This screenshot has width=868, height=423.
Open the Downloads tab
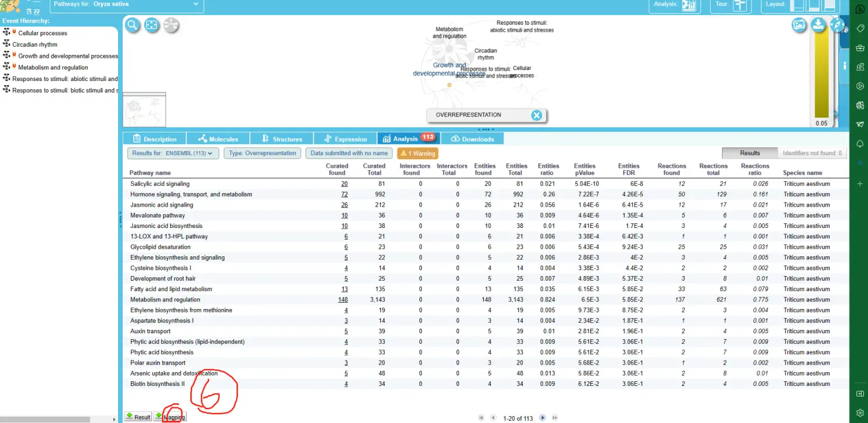(472, 139)
